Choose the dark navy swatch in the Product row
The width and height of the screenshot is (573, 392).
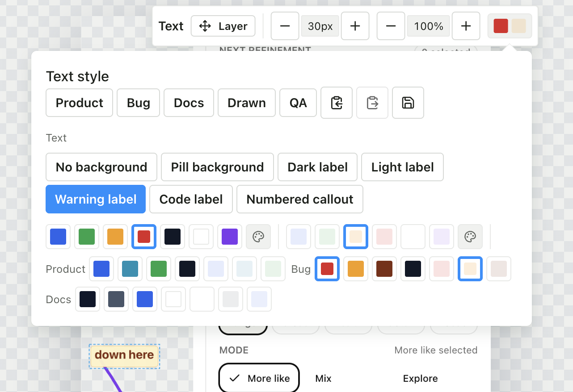(187, 269)
